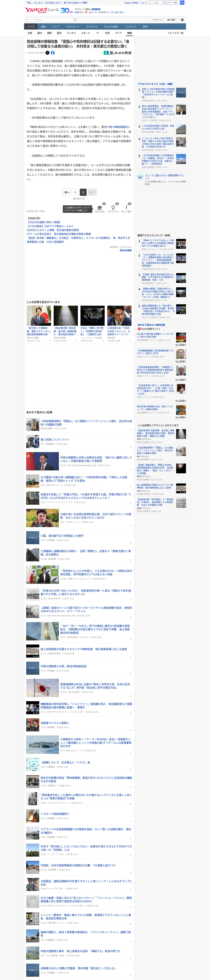This screenshot has height=980, width=210.
Task: Open マイページ
Action: 157,20
